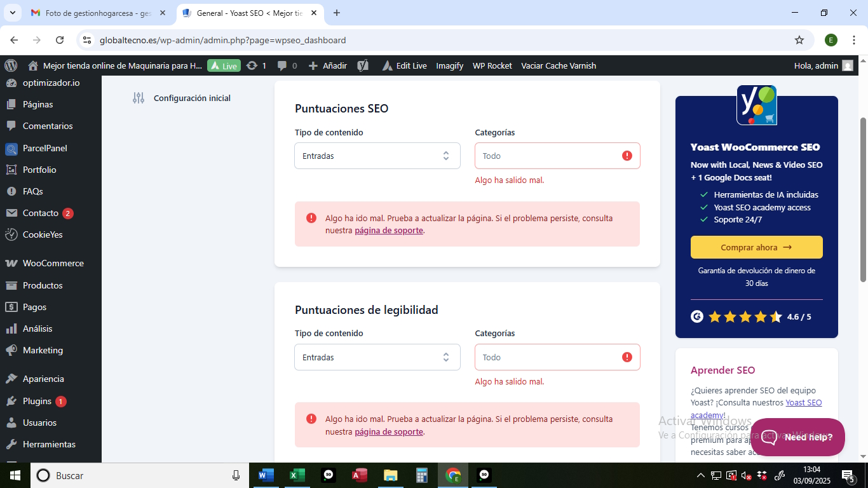The width and height of the screenshot is (868, 488).
Task: Reload the page with the browser refresh icon
Action: click(x=60, y=40)
